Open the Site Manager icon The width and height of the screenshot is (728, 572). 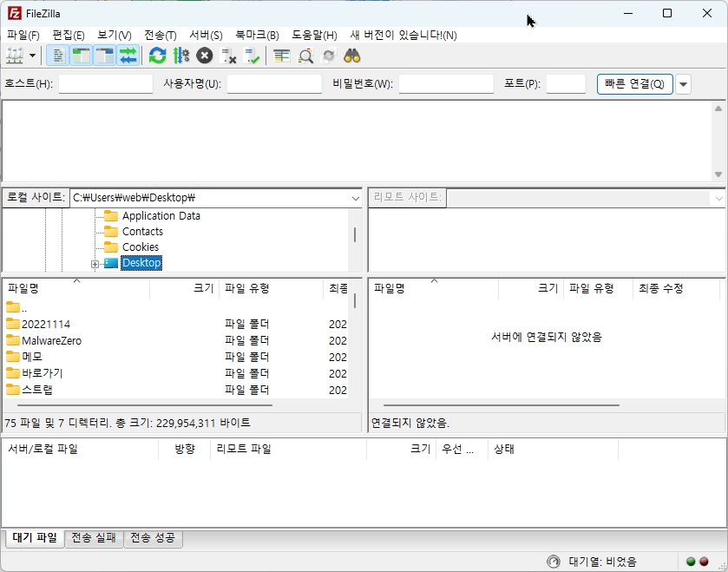[x=15, y=56]
